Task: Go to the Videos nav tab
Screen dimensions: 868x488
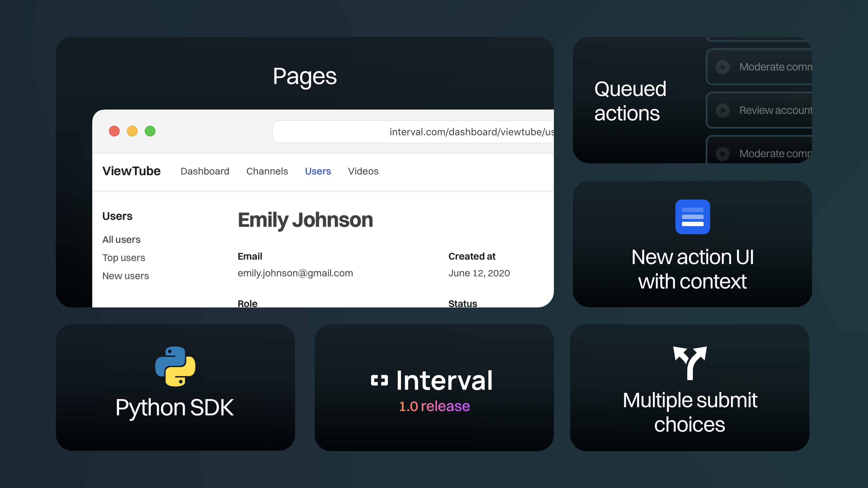Action: coord(363,171)
